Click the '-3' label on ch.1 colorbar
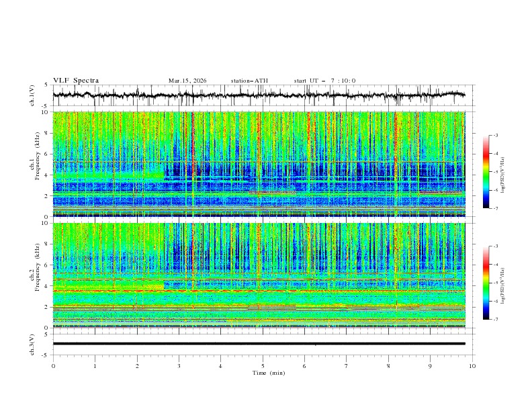 (x=495, y=135)
